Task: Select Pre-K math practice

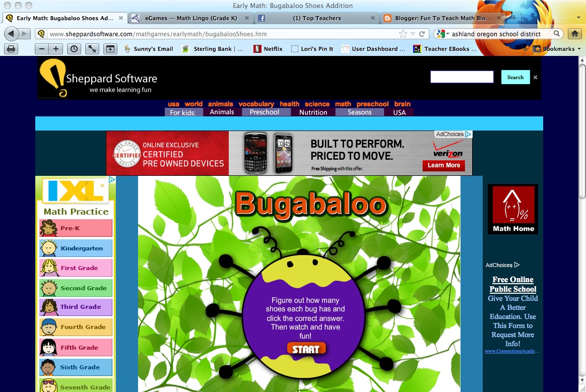Action: click(x=76, y=228)
